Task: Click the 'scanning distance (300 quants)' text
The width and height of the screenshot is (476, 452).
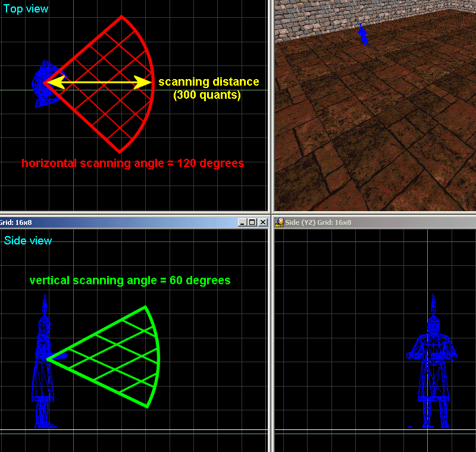Action: pyautogui.click(x=208, y=88)
